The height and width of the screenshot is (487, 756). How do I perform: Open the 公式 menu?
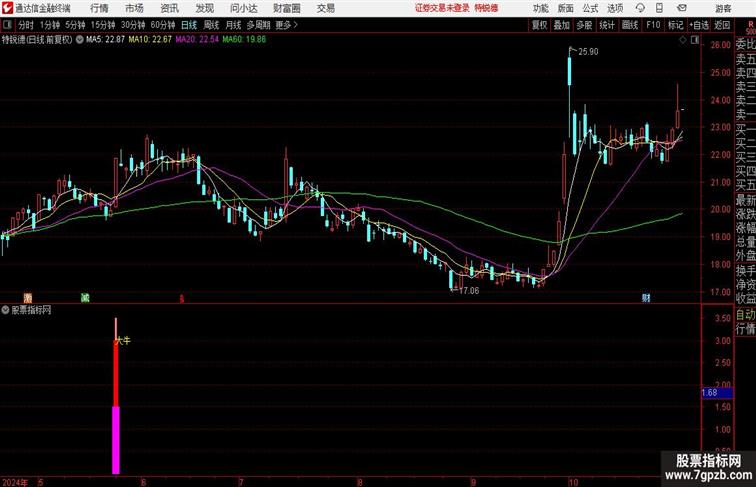[x=590, y=8]
